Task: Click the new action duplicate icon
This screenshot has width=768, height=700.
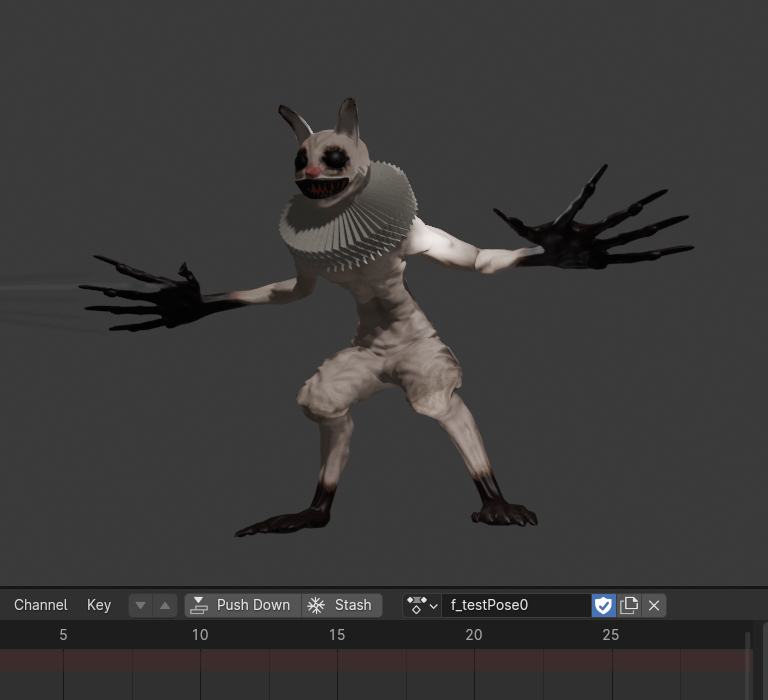Action: pos(629,605)
